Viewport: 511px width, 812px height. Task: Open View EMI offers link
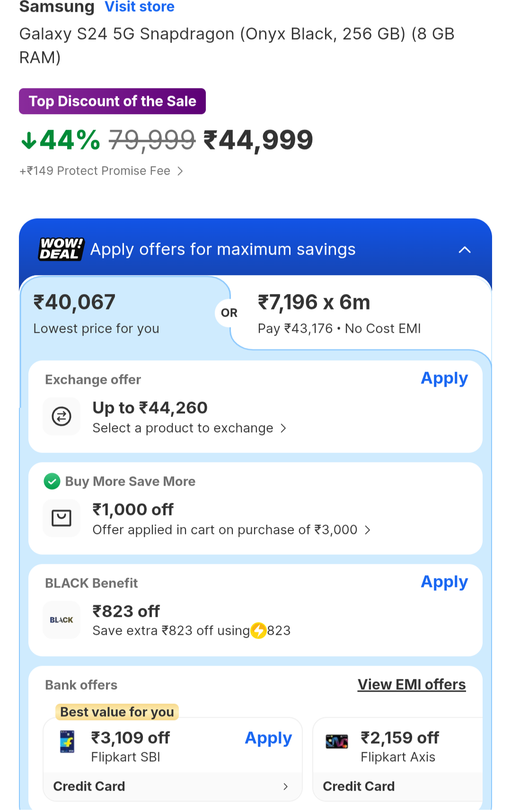(412, 685)
